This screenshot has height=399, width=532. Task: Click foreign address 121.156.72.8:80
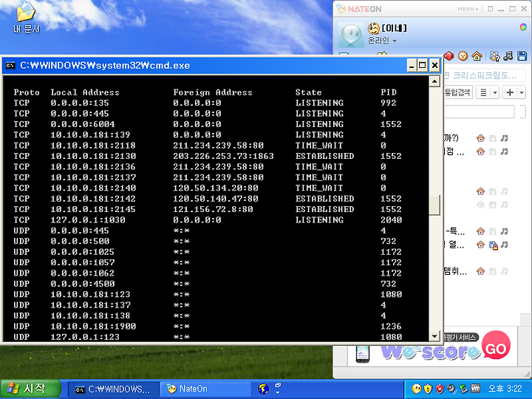tap(213, 209)
